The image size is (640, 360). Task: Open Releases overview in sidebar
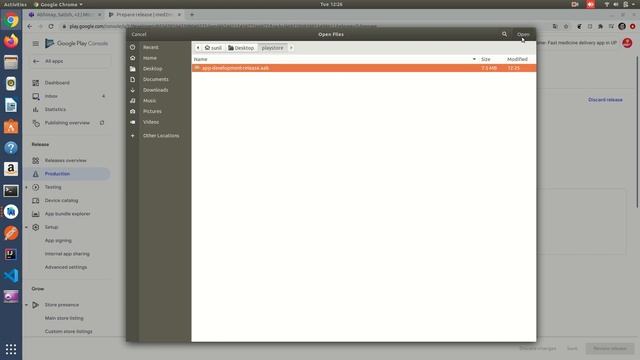point(65,160)
